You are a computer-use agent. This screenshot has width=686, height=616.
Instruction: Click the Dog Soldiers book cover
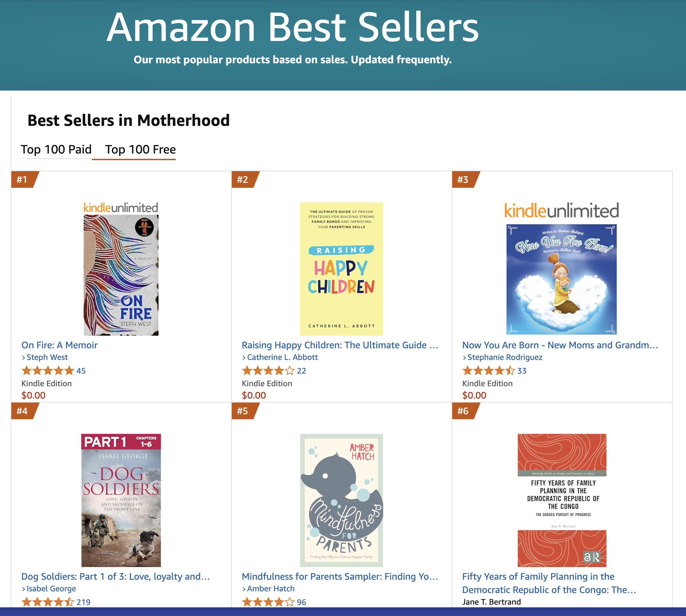tap(121, 500)
